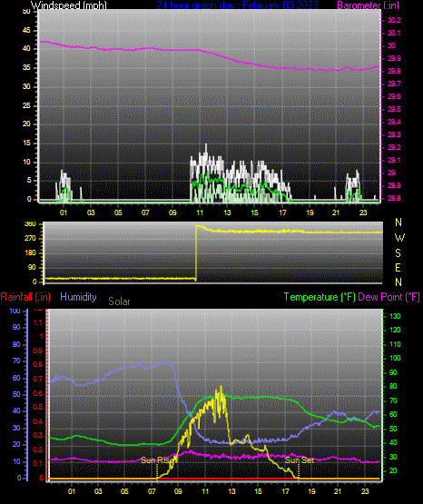Click the '28.9' barometer scale value

pos(394,185)
